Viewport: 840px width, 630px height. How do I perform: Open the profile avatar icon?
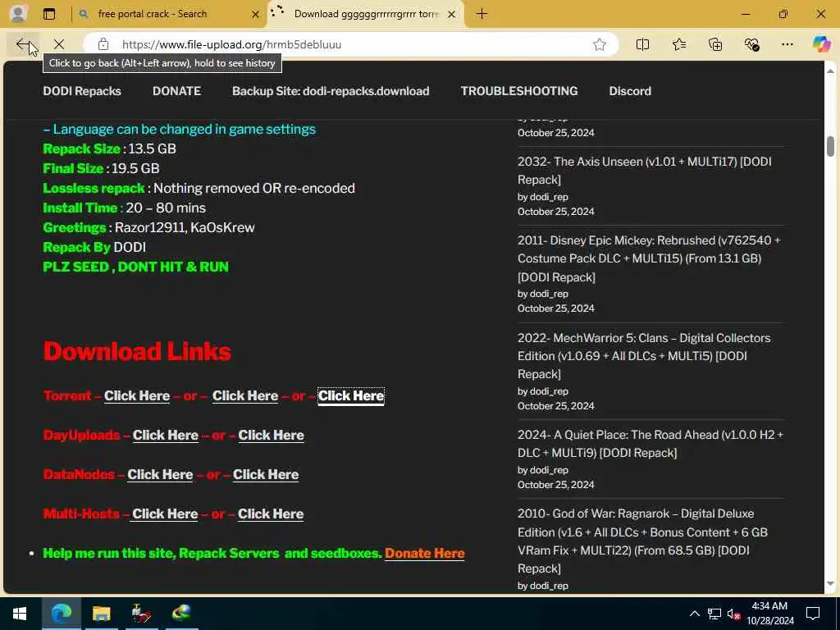pos(18,14)
